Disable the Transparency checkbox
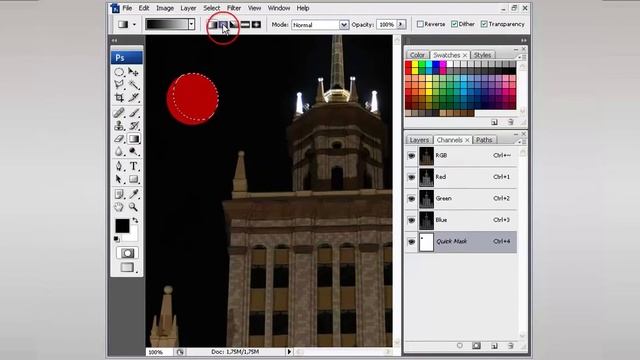640x360 pixels. (x=484, y=24)
